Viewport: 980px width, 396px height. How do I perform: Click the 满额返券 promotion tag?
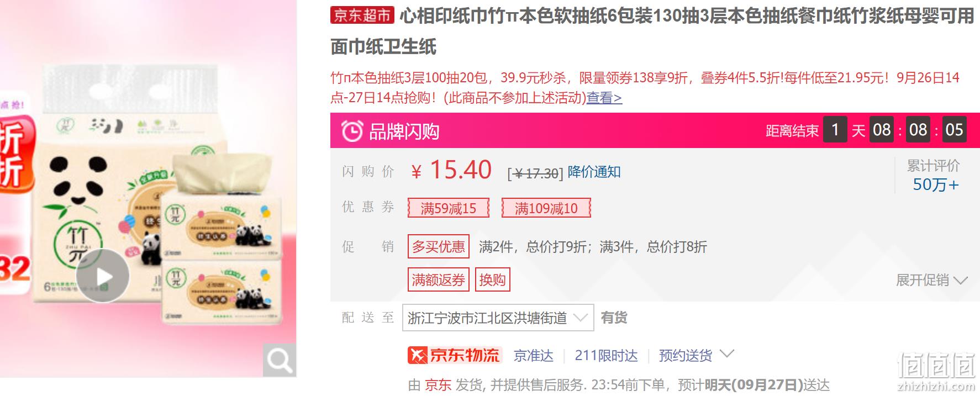(439, 279)
